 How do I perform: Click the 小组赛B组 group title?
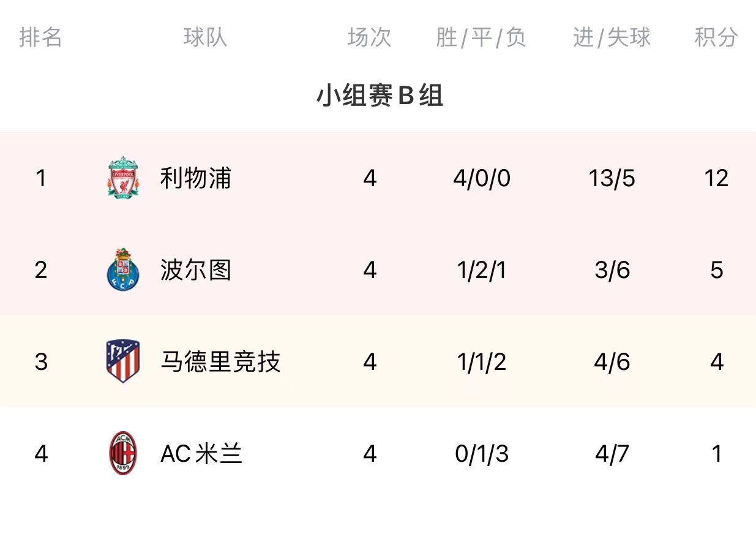tap(379, 96)
